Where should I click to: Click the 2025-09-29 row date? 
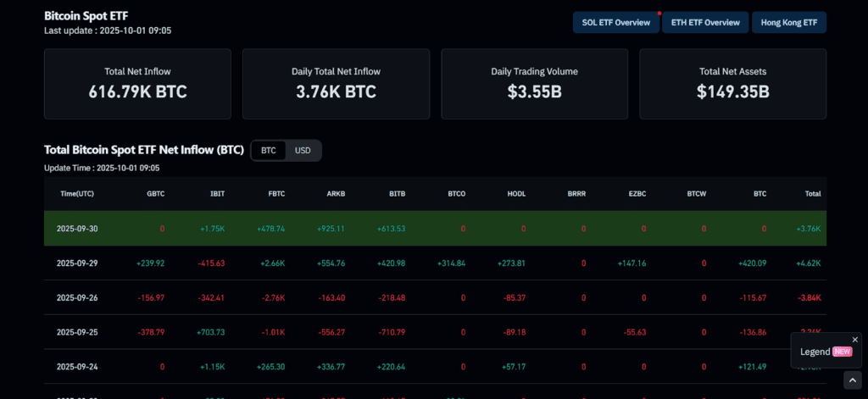click(x=77, y=263)
